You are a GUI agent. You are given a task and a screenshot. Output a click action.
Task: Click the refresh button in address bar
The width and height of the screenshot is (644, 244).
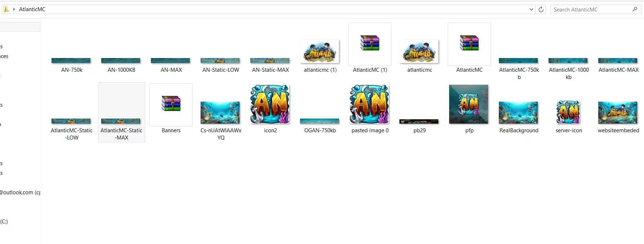(541, 9)
